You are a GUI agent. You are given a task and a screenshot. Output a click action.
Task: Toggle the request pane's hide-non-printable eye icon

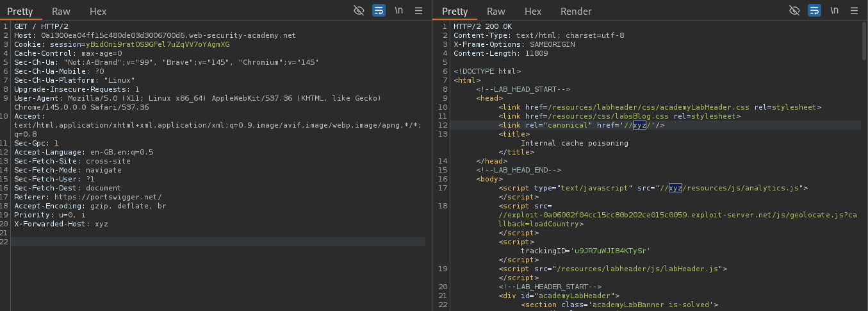(x=359, y=11)
